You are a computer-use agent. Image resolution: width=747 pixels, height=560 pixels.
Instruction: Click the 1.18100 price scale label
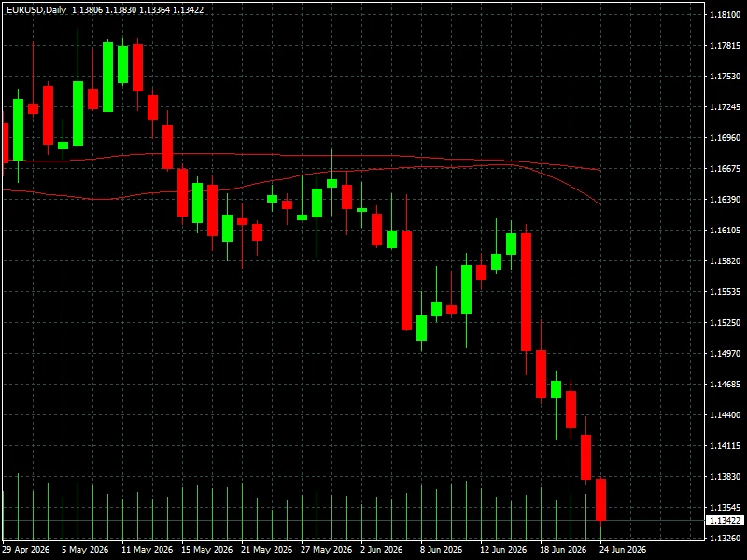(x=726, y=15)
